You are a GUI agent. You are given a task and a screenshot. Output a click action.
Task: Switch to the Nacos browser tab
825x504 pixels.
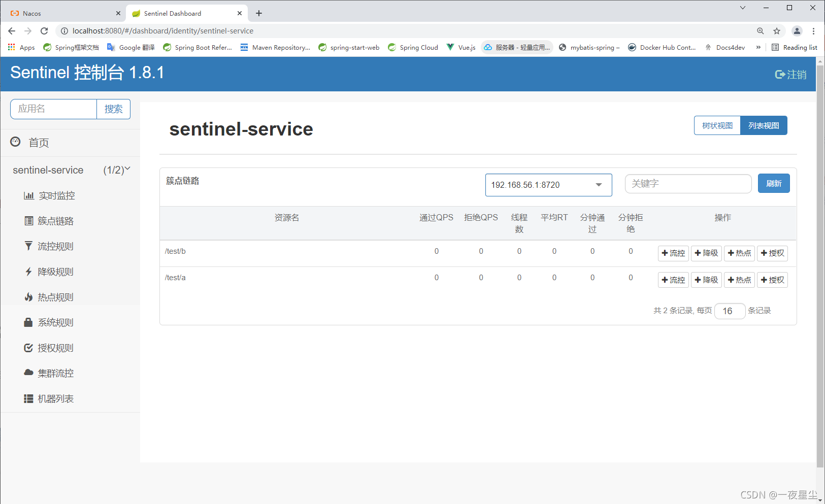[x=63, y=13]
